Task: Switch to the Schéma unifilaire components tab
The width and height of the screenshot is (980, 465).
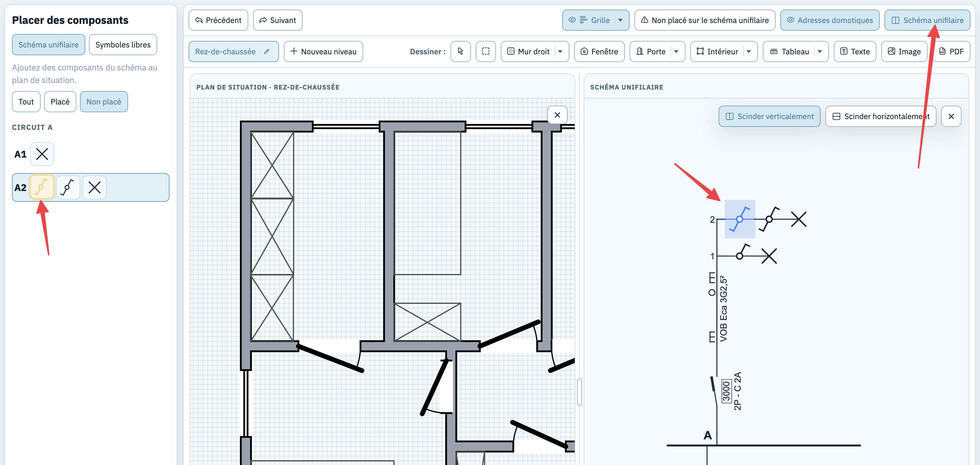Action: click(48, 44)
